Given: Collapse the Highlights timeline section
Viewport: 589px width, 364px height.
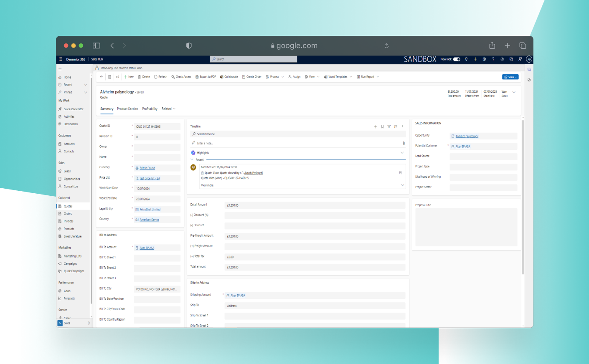Looking at the screenshot, I should (x=402, y=152).
